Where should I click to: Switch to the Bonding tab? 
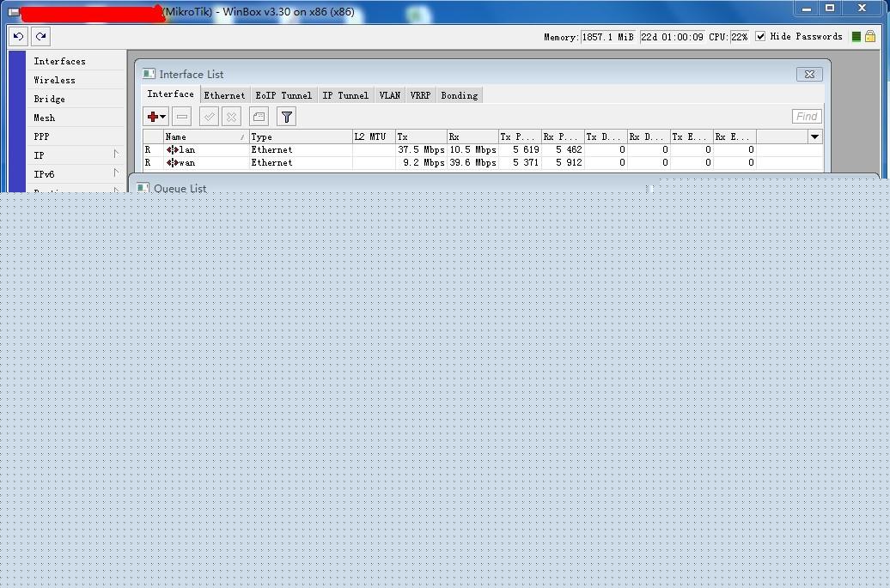(x=460, y=95)
